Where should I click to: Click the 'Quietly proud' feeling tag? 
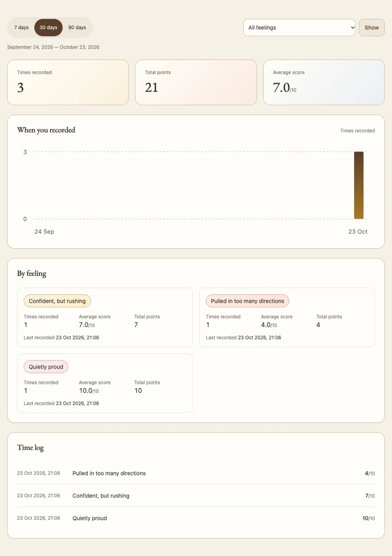click(x=46, y=367)
